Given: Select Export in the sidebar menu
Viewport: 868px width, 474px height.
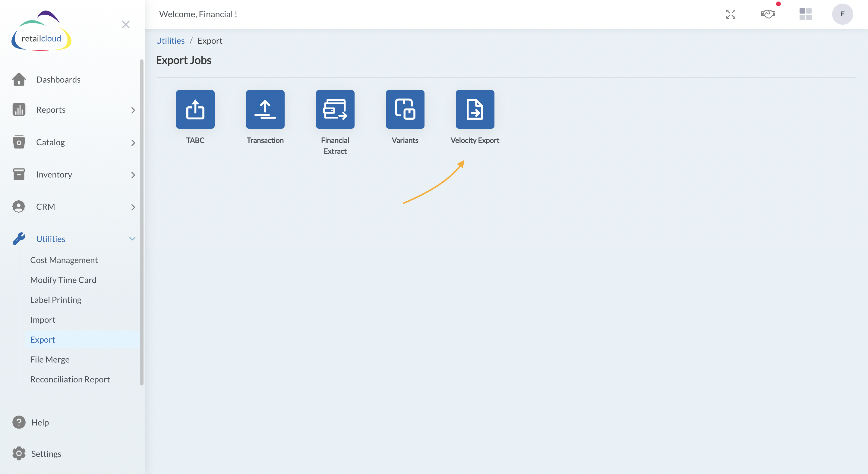Looking at the screenshot, I should coord(43,339).
